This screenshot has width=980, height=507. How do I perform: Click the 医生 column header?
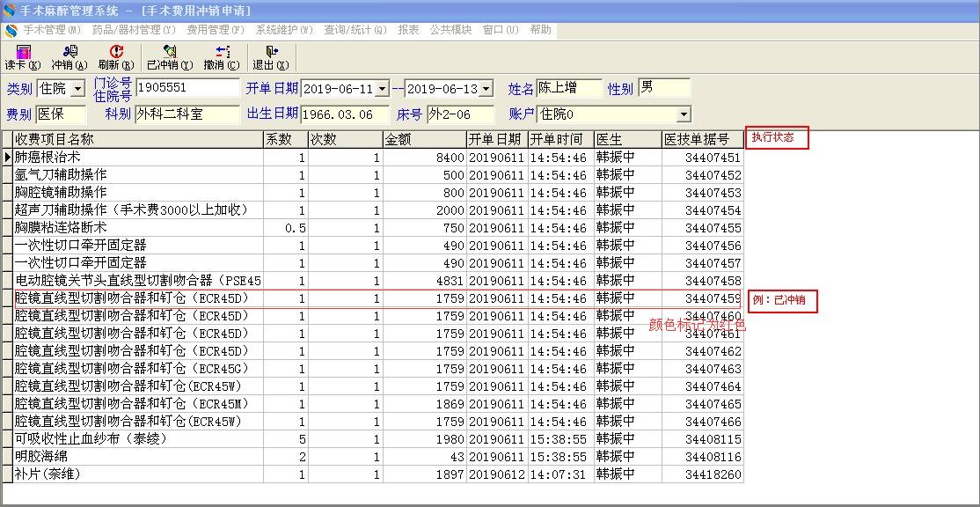(627, 139)
